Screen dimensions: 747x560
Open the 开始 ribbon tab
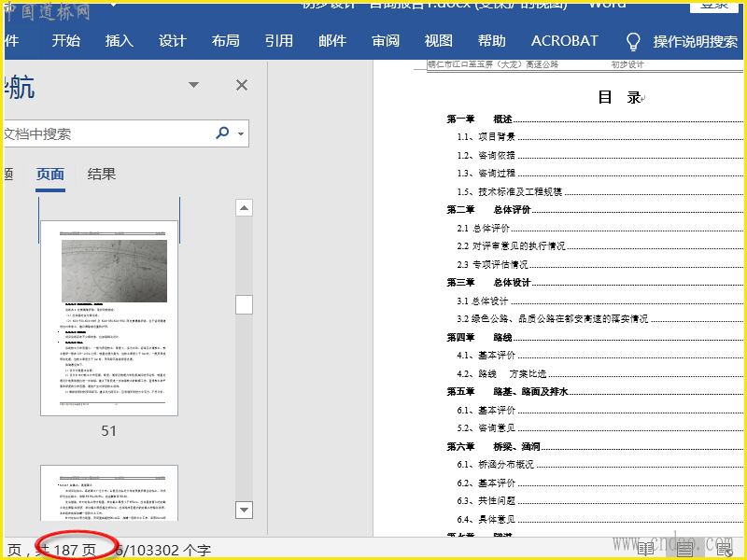pos(65,41)
